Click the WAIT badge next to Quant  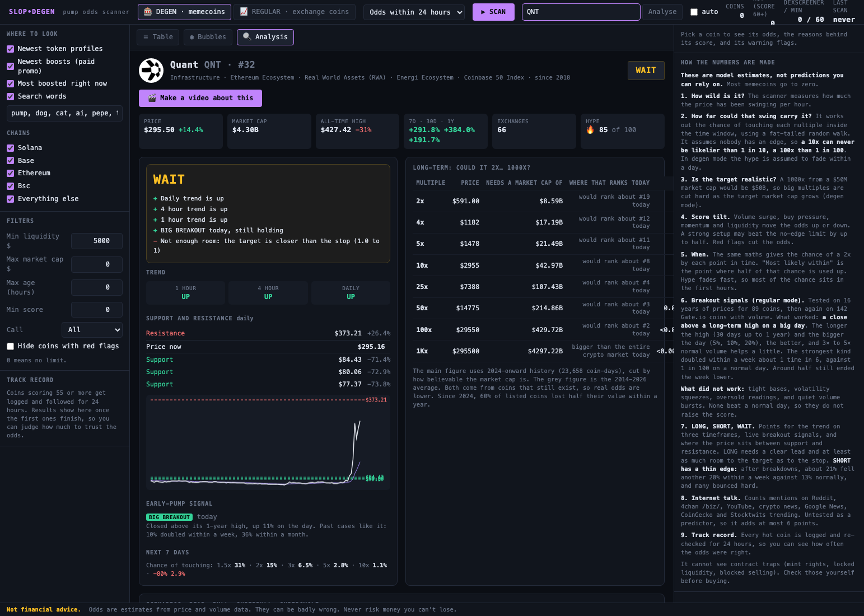pyautogui.click(x=646, y=71)
